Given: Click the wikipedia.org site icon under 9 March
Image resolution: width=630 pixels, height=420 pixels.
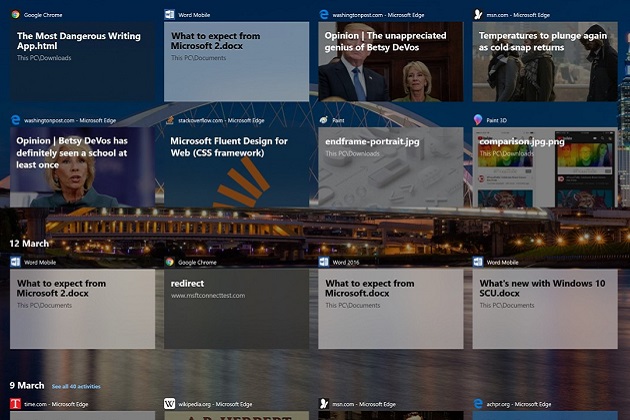Looking at the screenshot, I should tap(170, 404).
